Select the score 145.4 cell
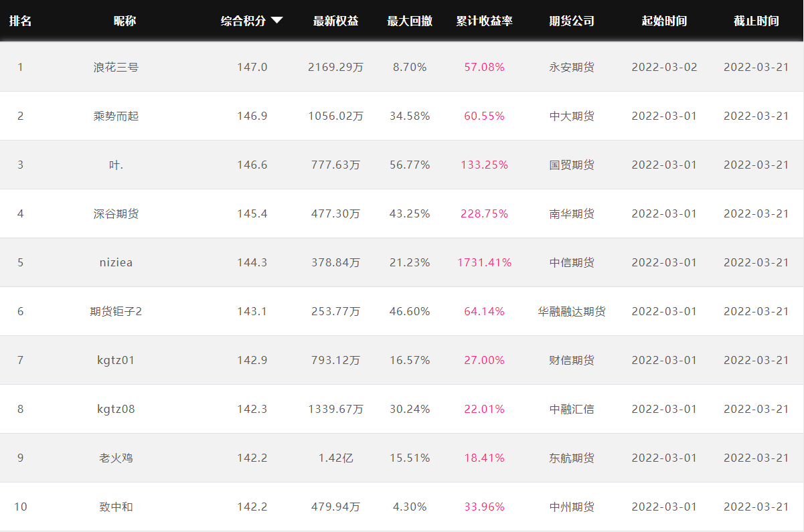 252,213
